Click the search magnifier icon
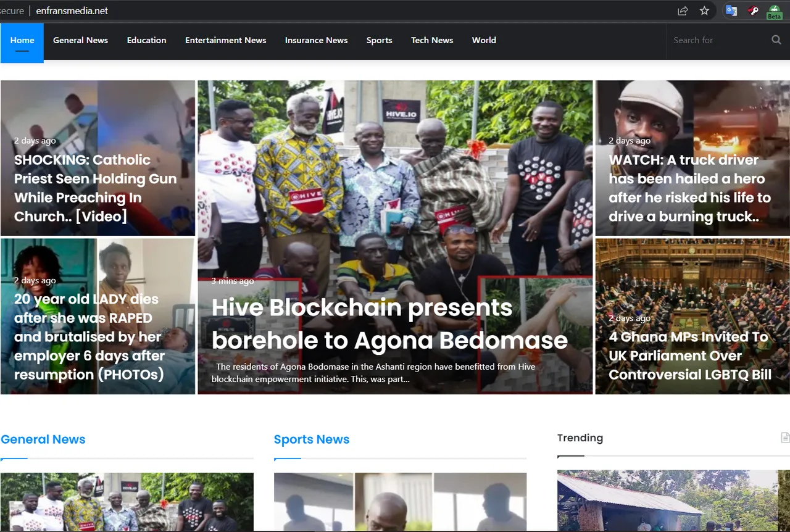This screenshot has height=532, width=790. tap(776, 40)
